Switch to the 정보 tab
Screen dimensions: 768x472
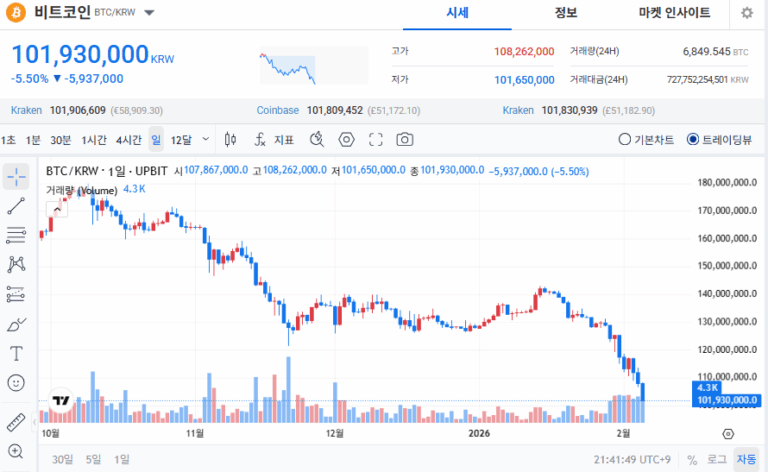pyautogui.click(x=566, y=13)
